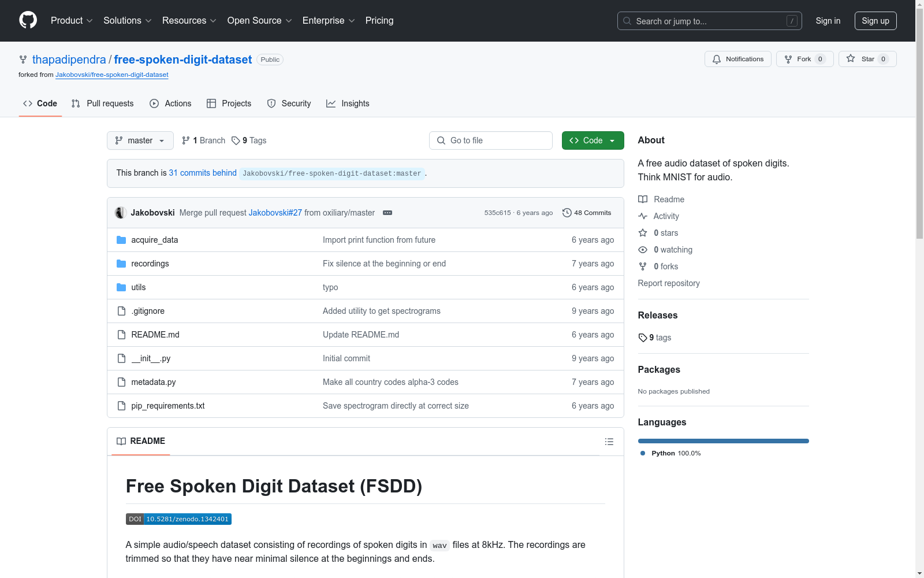Screen dimensions: 924x578
Task: Click the Sign up button
Action: click(875, 21)
